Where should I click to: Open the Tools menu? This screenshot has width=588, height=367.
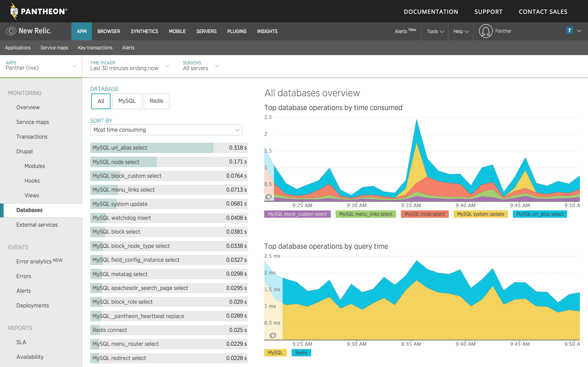pos(435,31)
